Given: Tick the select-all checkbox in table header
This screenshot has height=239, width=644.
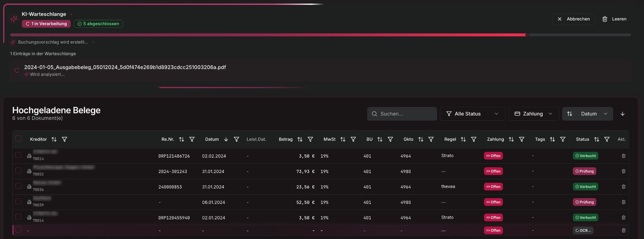Looking at the screenshot, I should coord(18,139).
